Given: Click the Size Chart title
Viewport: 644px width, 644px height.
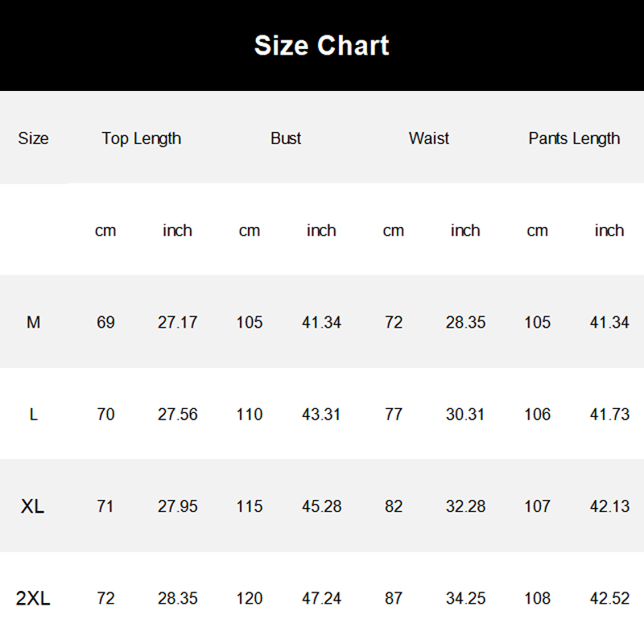Looking at the screenshot, I should tap(321, 45).
